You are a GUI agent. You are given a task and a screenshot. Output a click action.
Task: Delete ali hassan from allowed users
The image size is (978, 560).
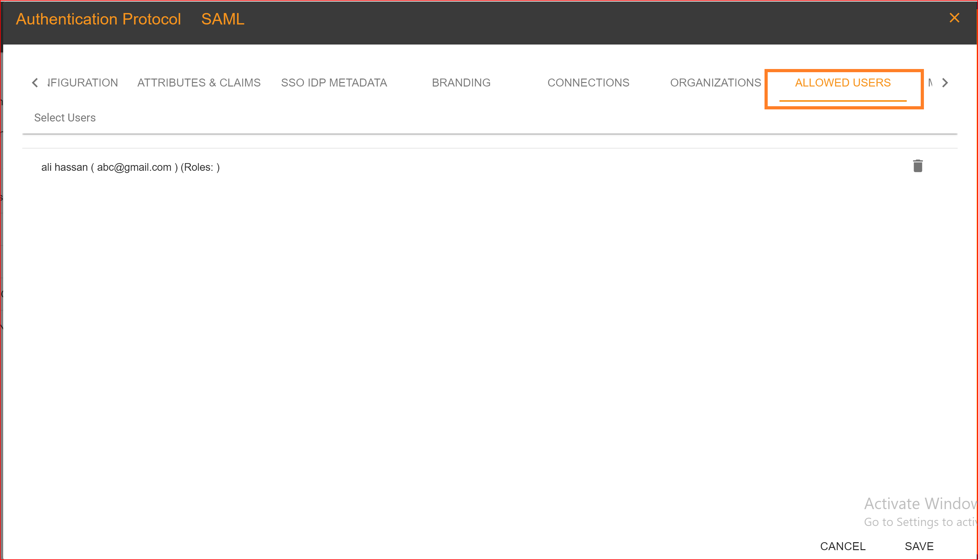click(918, 166)
